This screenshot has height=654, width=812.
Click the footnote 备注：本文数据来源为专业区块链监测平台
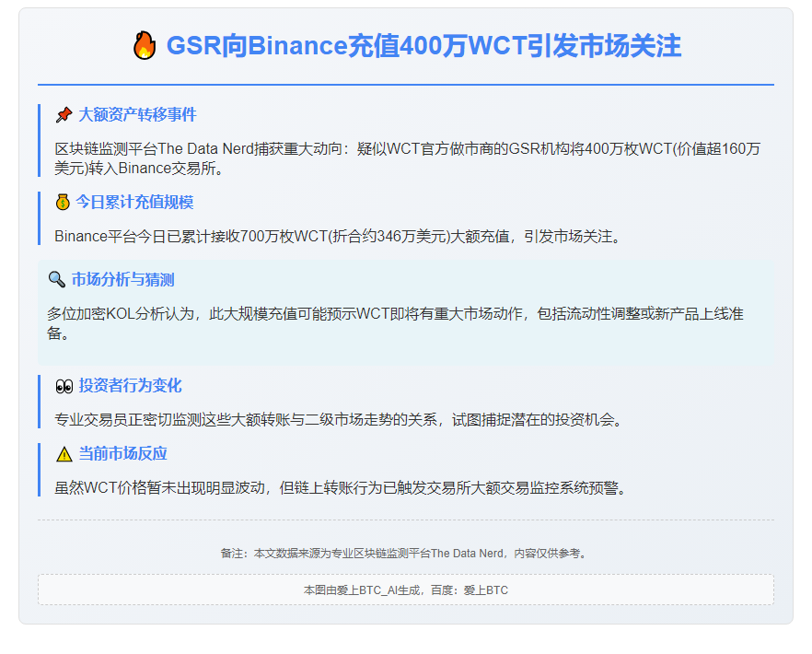pos(405,554)
